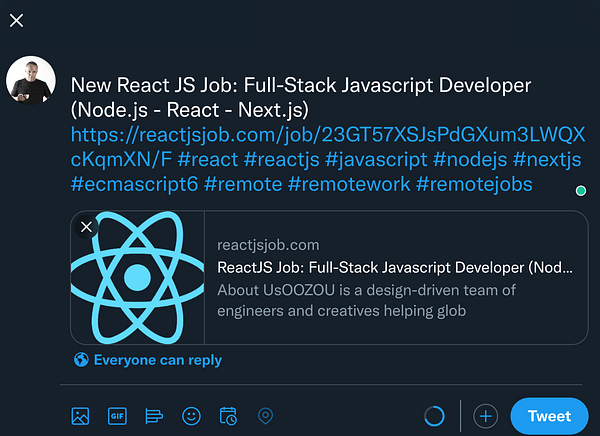Click the user profile avatar
Viewport: 600px width, 436px height.
click(x=31, y=80)
